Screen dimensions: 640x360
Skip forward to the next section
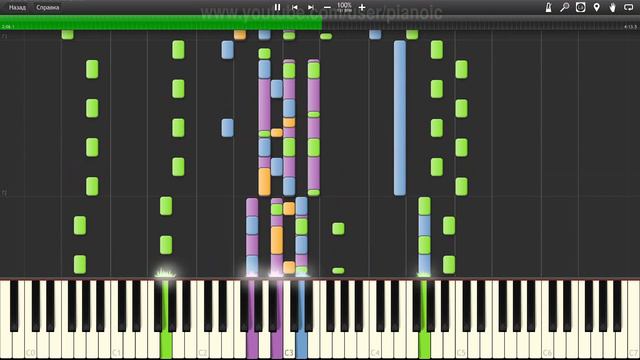pyautogui.click(x=311, y=7)
